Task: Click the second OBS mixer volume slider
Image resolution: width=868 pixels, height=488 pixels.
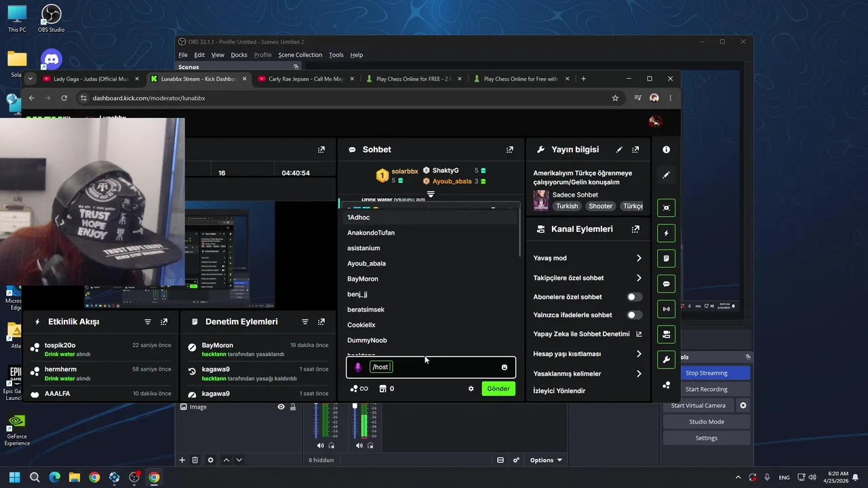Action: 354,420
